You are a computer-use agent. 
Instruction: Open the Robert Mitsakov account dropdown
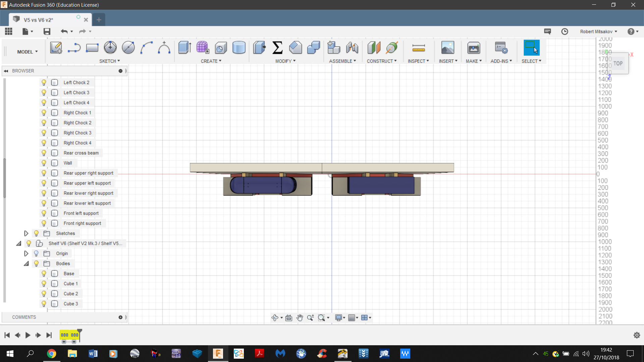tap(599, 32)
